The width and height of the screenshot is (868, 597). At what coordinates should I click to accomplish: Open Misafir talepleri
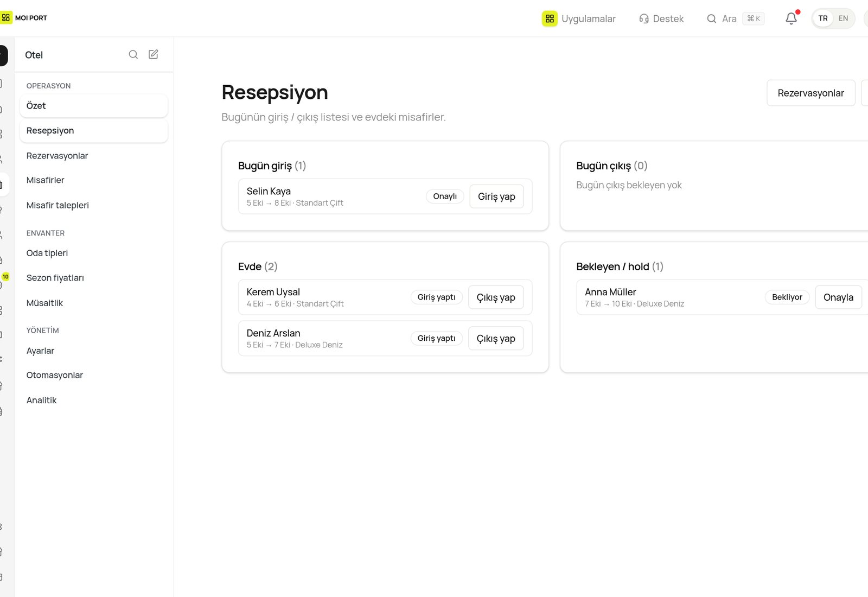pos(94,205)
